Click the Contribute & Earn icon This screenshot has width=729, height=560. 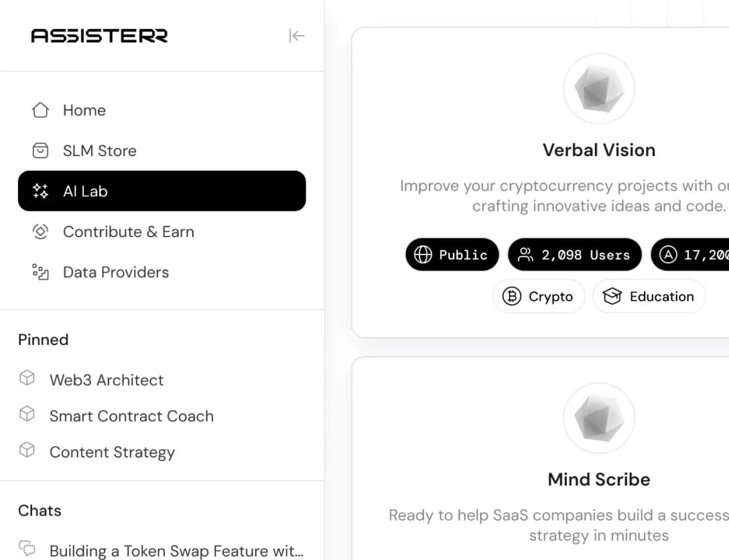pos(40,232)
